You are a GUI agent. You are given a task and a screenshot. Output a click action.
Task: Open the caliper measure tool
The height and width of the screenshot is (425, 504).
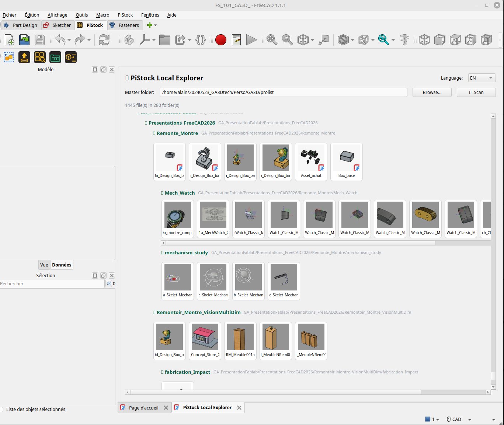[x=404, y=40]
